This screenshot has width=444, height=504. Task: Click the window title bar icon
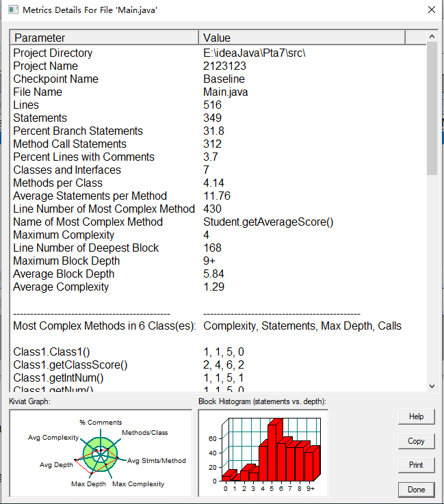(x=13, y=10)
